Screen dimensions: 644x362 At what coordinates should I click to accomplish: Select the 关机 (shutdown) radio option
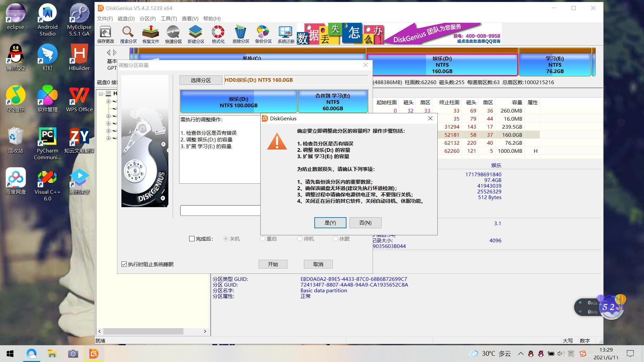(226, 239)
